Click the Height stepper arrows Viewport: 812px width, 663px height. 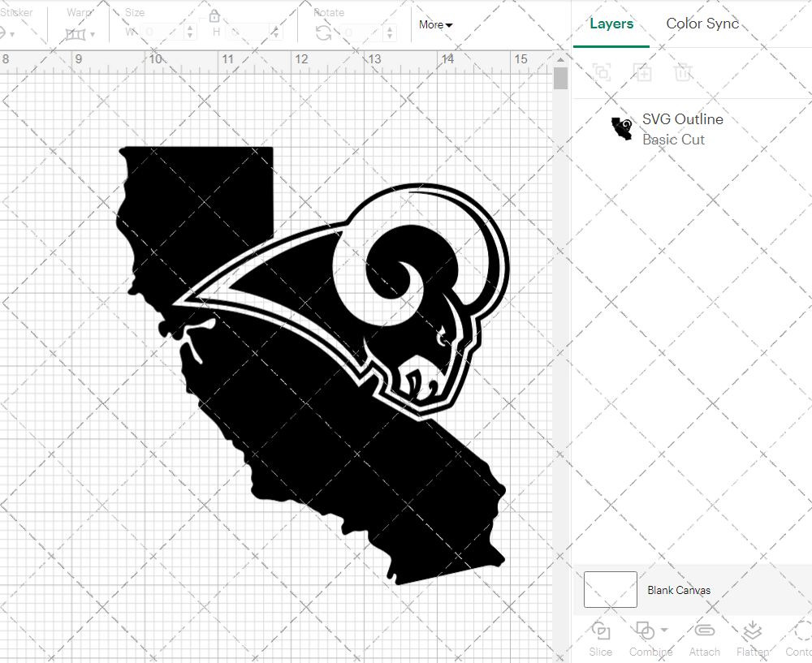pos(276,32)
